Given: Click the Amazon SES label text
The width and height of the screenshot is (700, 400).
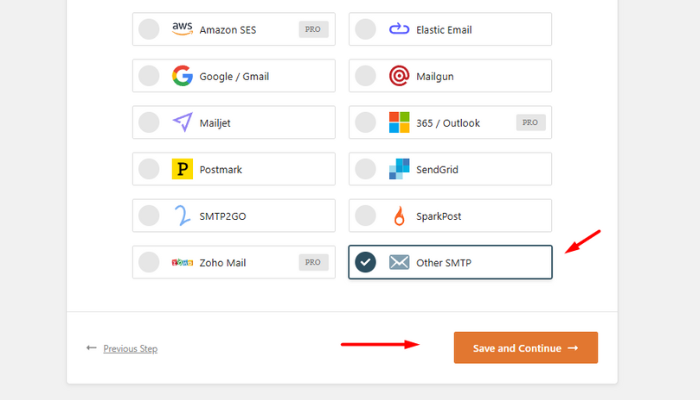Looking at the screenshot, I should (228, 30).
